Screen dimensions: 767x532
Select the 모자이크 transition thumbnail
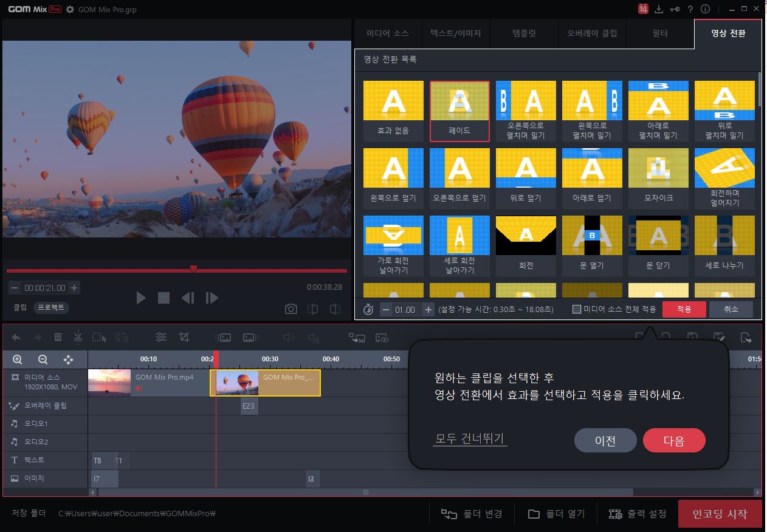point(658,178)
